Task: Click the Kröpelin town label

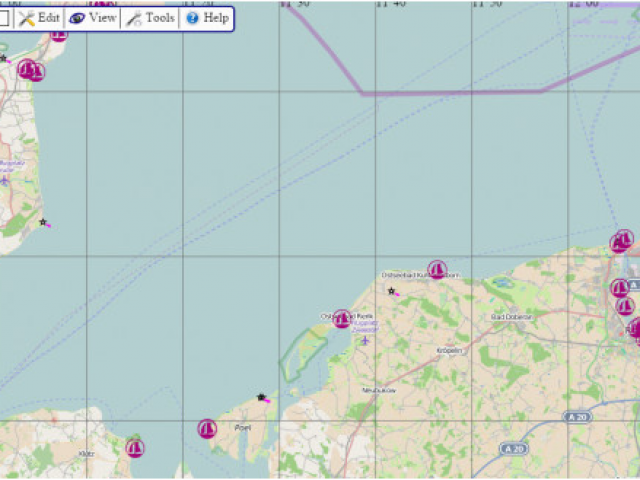Action: [x=449, y=351]
